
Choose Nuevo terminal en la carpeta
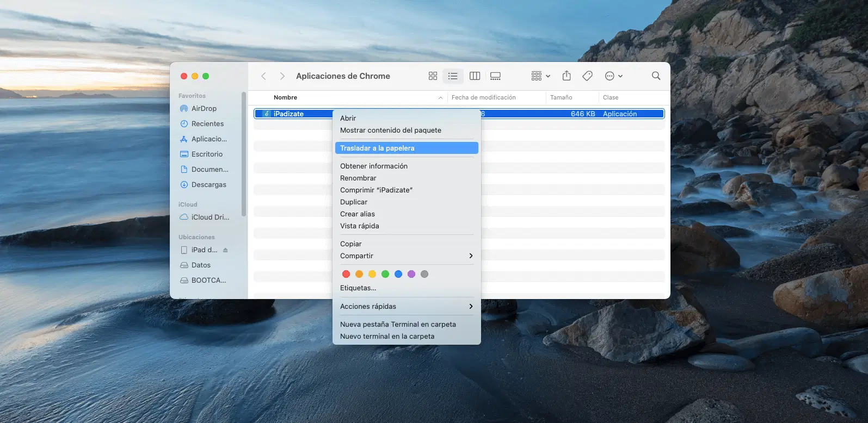(x=407, y=336)
